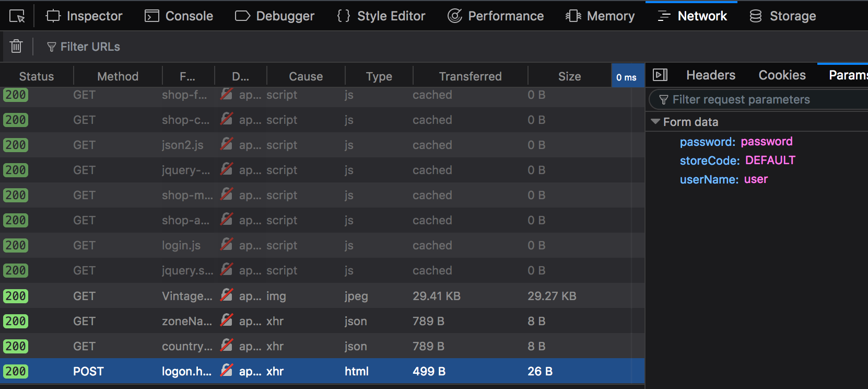Screen dimensions: 868x389
Task: Select the Network tab
Action: click(x=691, y=16)
